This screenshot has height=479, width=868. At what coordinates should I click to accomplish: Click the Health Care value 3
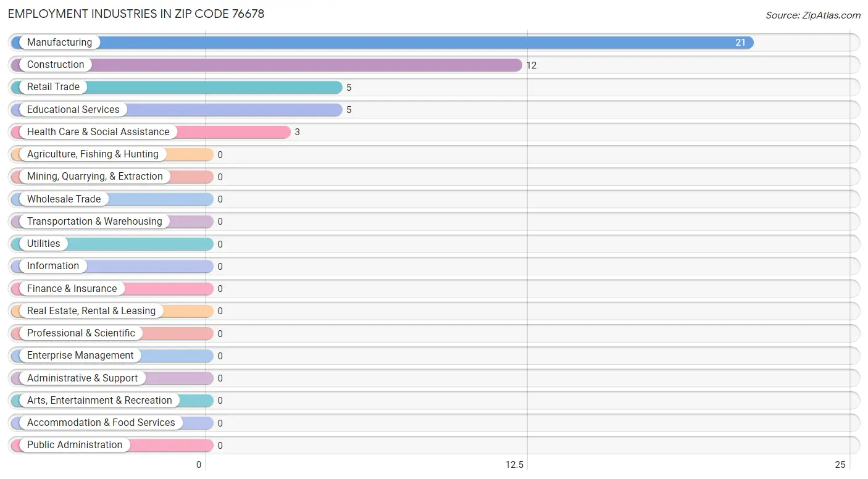pyautogui.click(x=297, y=132)
